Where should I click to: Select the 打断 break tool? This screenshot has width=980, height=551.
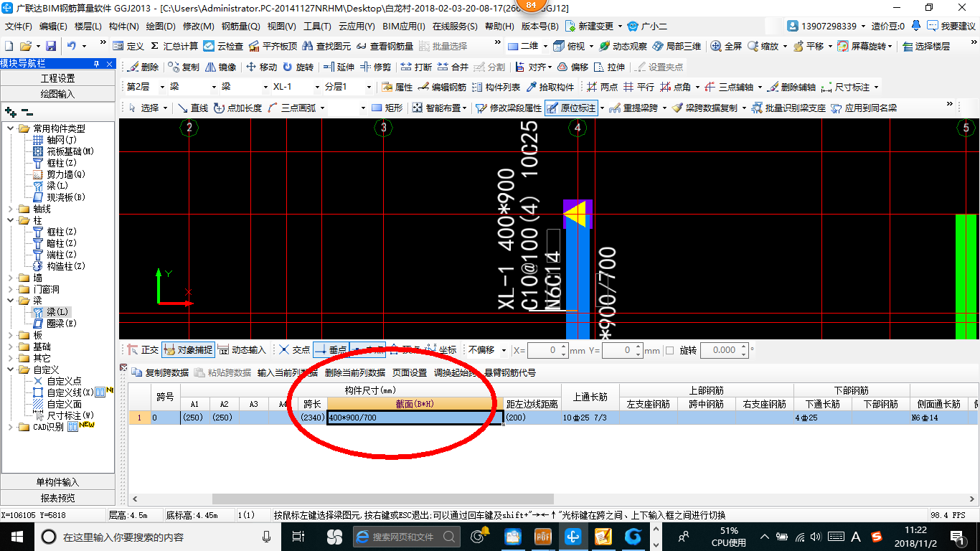[416, 67]
